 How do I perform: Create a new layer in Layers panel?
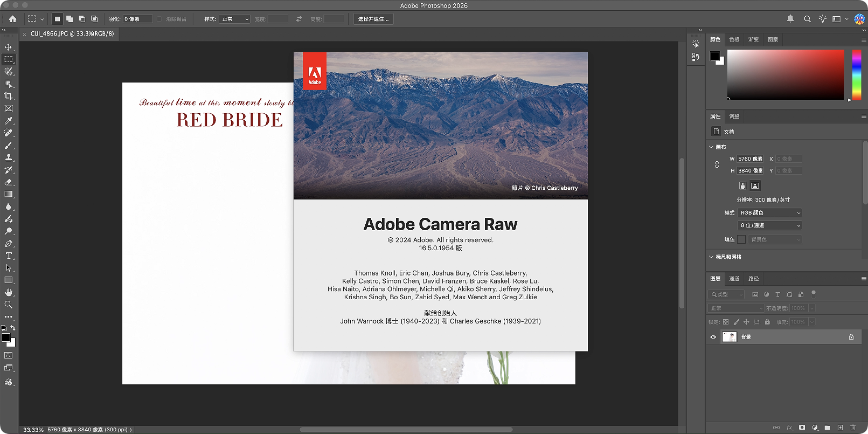tap(840, 428)
